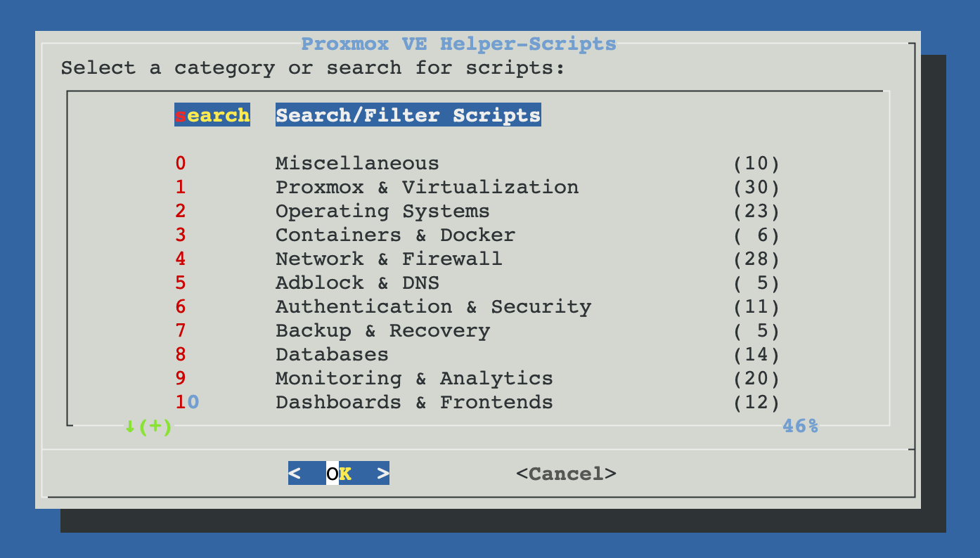980x558 pixels.
Task: Pick the Containers & Docker category
Action: click(395, 235)
